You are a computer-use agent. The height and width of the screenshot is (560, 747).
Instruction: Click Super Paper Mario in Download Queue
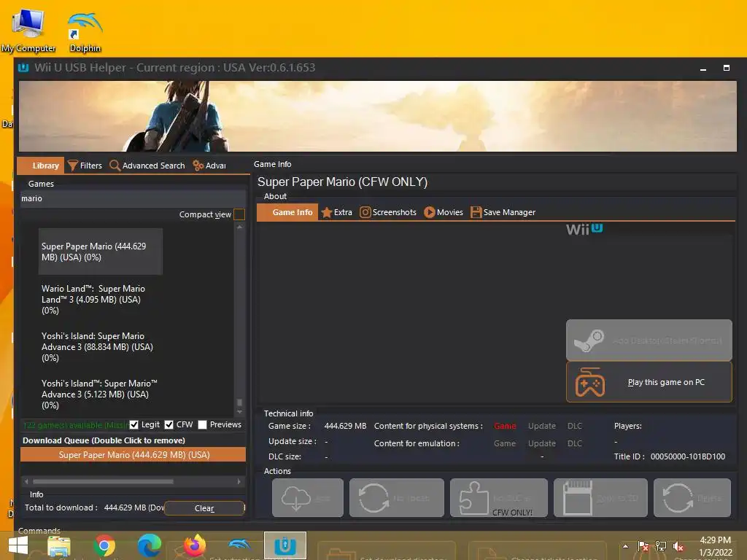pyautogui.click(x=133, y=455)
